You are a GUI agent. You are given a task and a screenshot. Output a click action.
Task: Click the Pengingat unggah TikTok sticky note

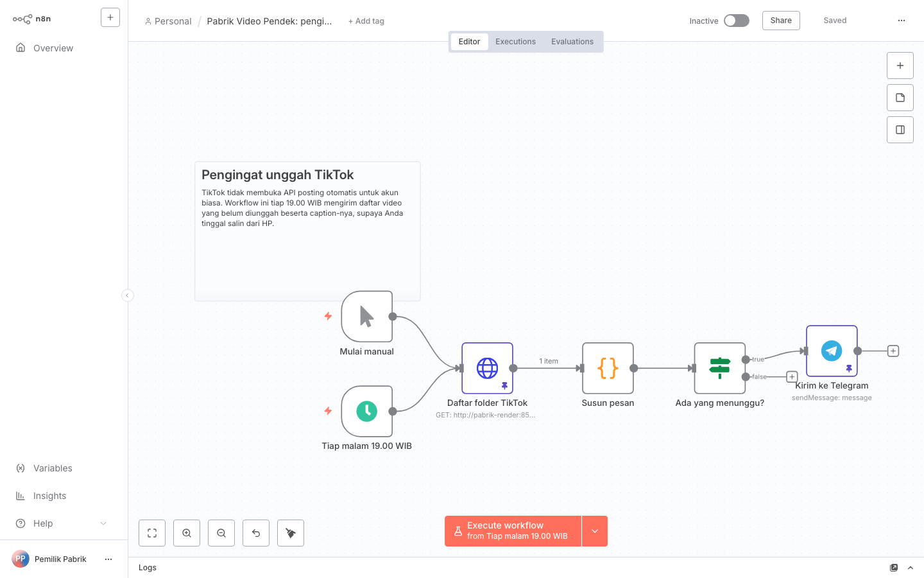(x=307, y=231)
